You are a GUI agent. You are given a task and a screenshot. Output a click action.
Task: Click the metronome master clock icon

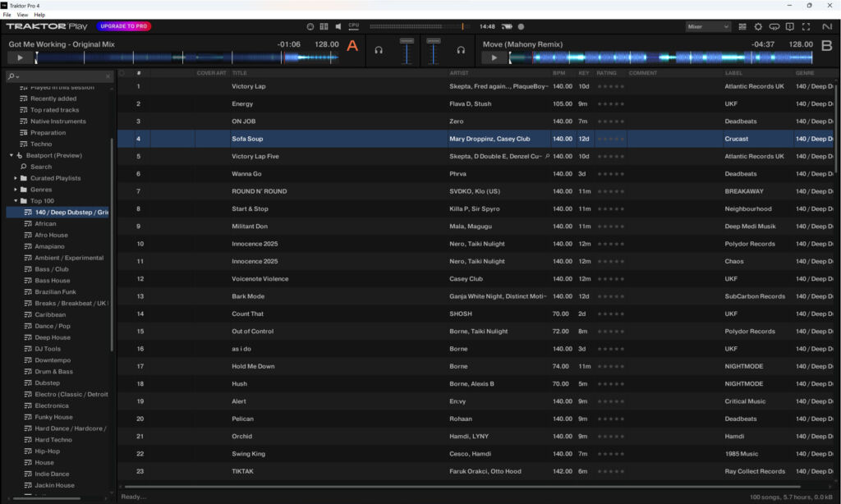(310, 25)
